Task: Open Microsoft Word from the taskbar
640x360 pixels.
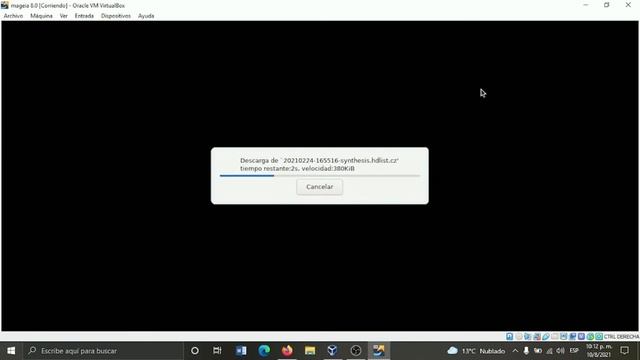Action: [x=241, y=351]
